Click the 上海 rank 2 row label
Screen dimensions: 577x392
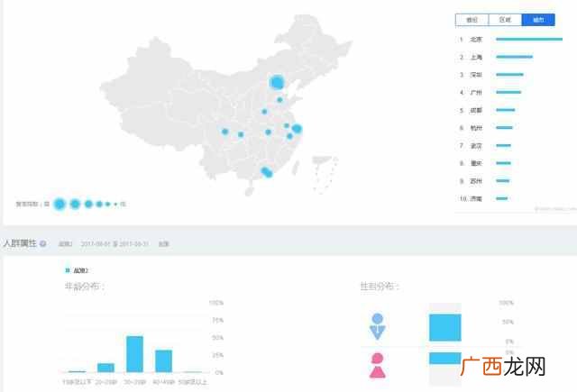pyautogui.click(x=476, y=57)
